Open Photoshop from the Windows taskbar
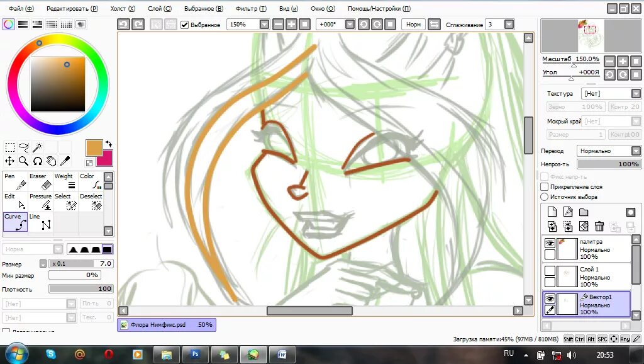This screenshot has height=364, width=644. pos(196,354)
